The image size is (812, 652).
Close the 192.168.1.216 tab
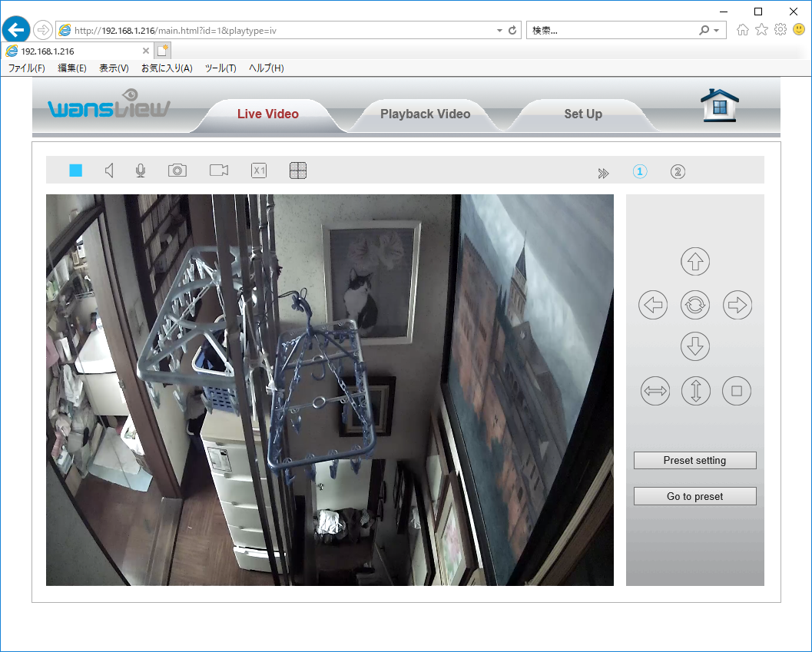[x=145, y=51]
